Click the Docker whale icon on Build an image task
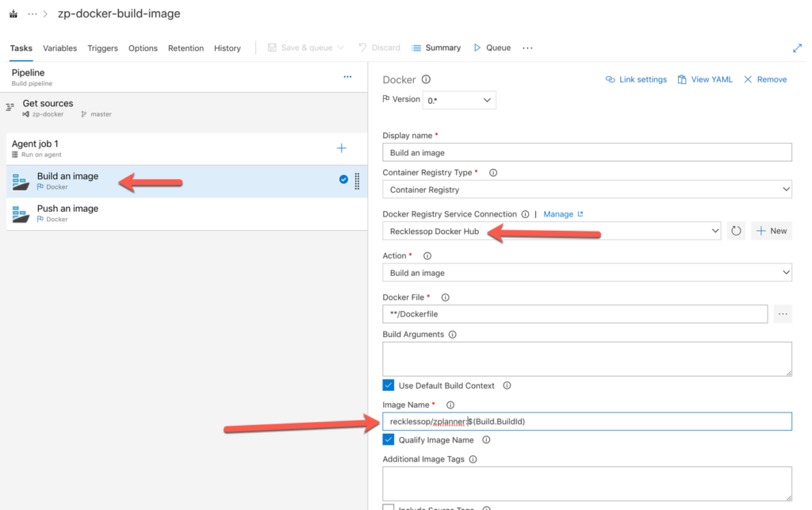 click(x=20, y=180)
